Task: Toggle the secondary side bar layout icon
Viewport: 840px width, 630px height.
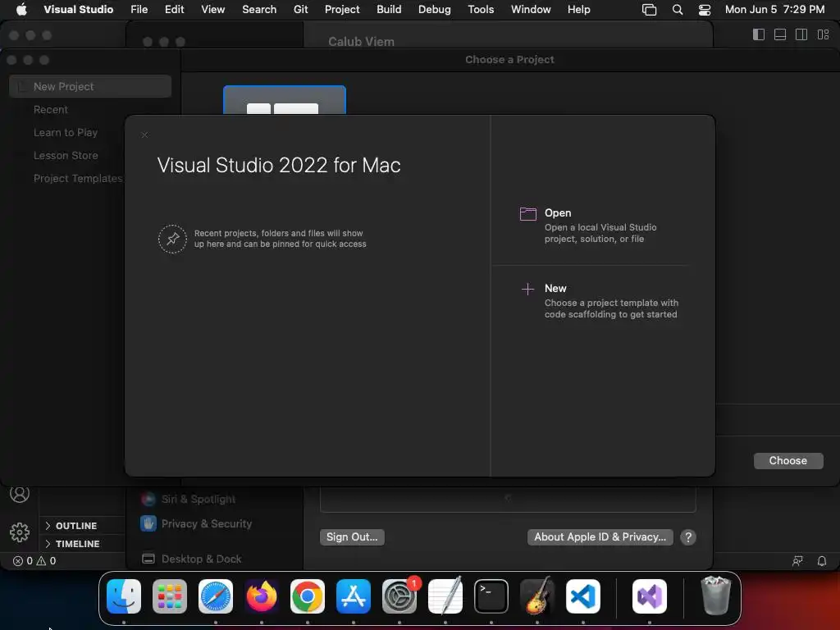Action: click(801, 34)
